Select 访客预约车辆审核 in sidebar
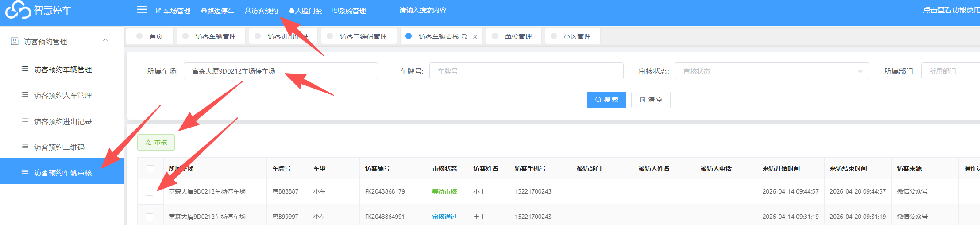Image resolution: width=980 pixels, height=225 pixels. [x=62, y=171]
